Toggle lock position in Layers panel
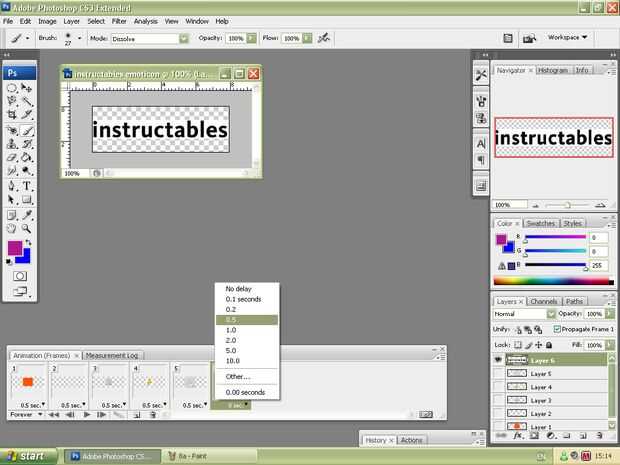Screen dimensions: 620x465 (x=539, y=345)
